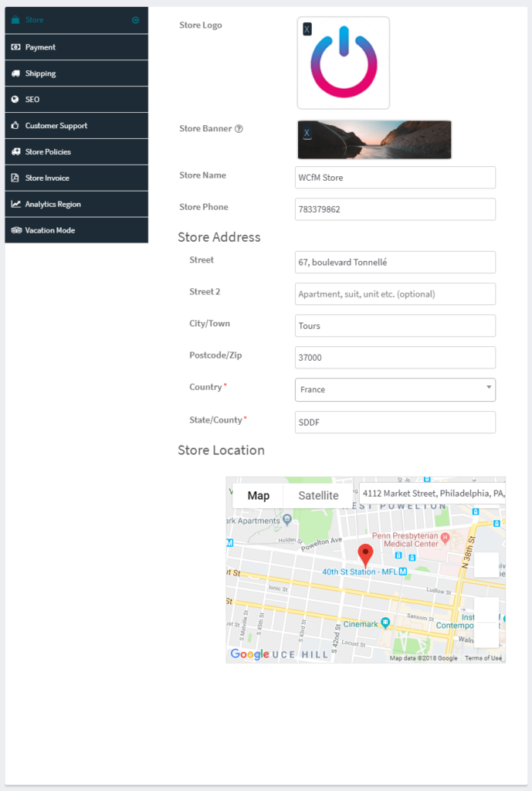This screenshot has height=791, width=532.
Task: Click the Customer Support thumbs-up icon
Action: click(x=15, y=126)
